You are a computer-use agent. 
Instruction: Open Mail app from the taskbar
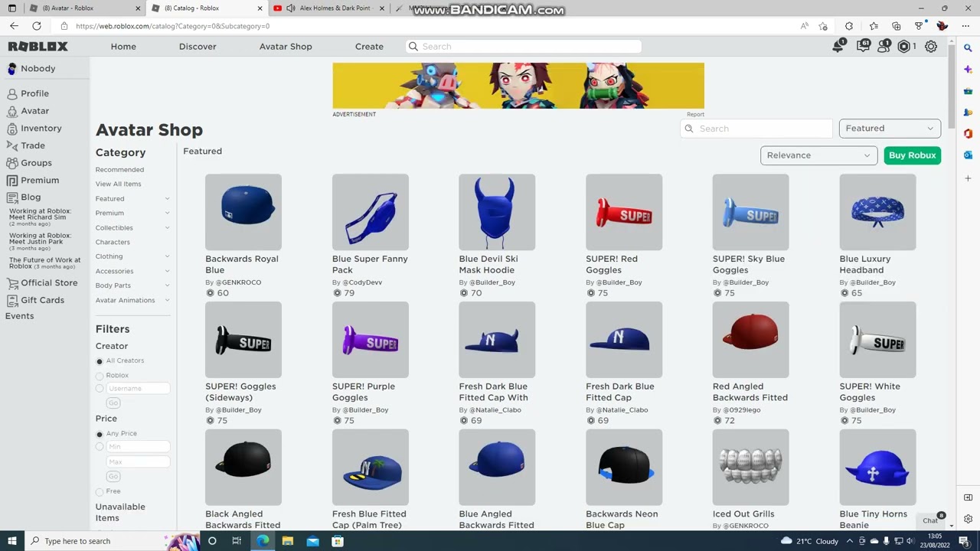pyautogui.click(x=312, y=541)
